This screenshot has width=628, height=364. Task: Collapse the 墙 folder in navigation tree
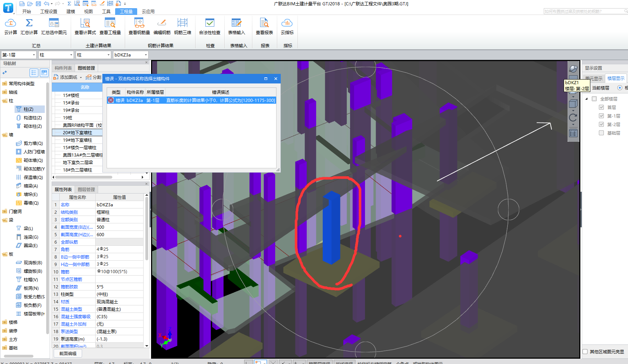(x=5, y=135)
